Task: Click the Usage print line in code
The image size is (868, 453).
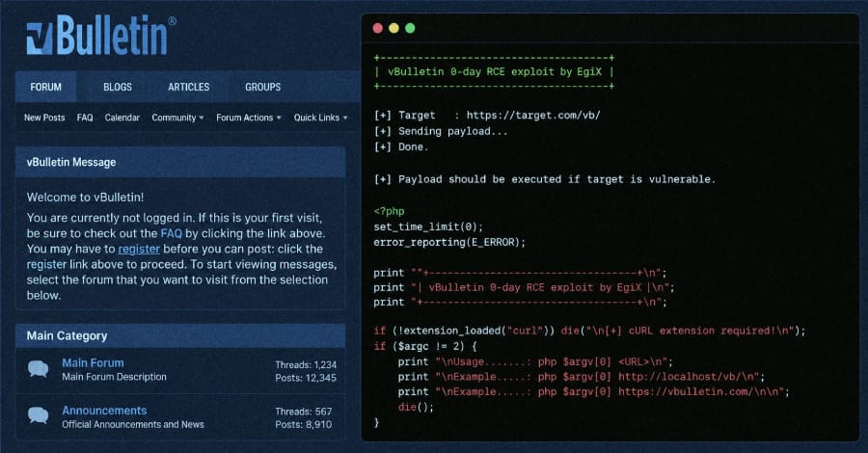Action: [x=535, y=361]
